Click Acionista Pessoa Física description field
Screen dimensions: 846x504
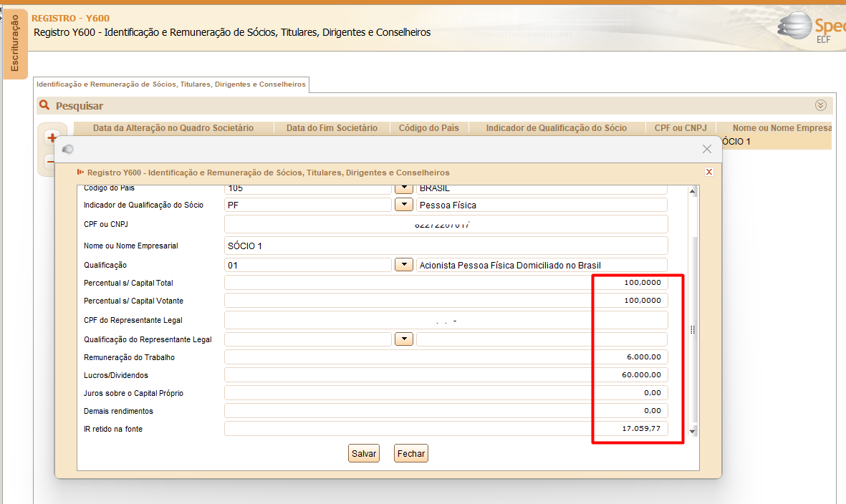(x=542, y=265)
